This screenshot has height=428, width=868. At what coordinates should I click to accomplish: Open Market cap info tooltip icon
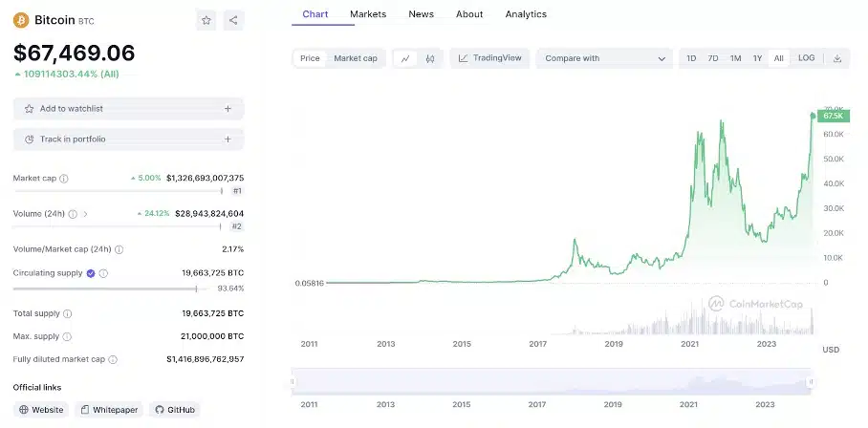click(x=64, y=179)
